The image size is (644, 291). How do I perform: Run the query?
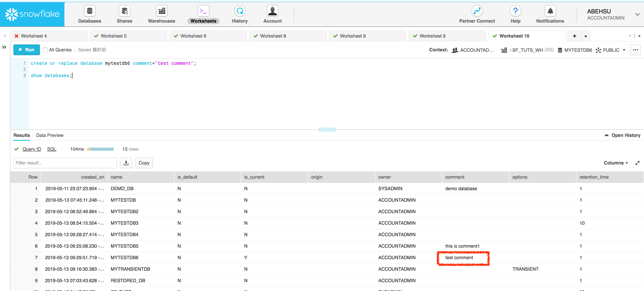click(26, 50)
